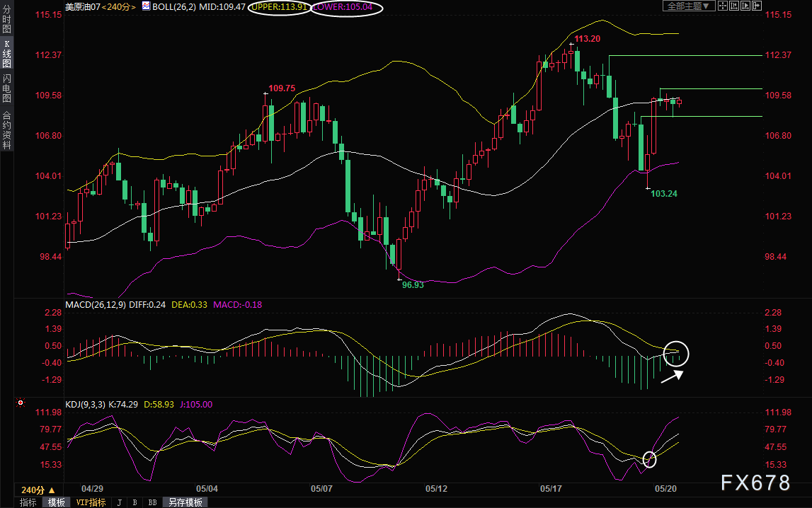Viewport: 812px width, 508px height.
Task: Click the DEA:0.33 value
Action: [189, 305]
